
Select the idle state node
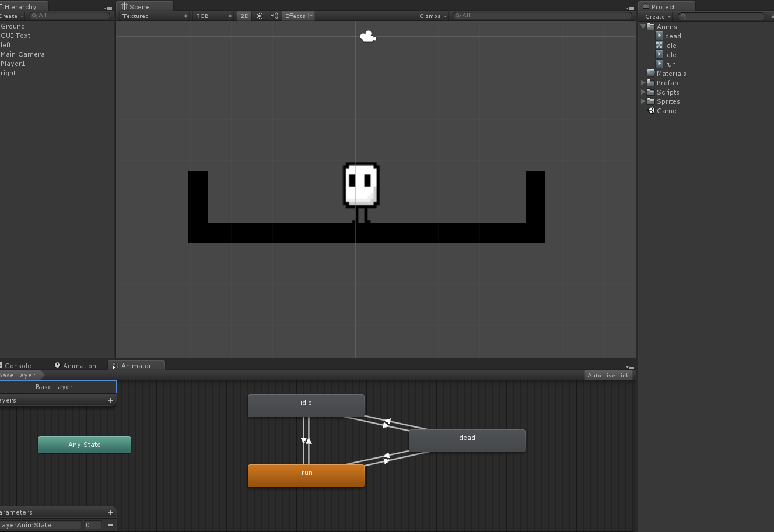[306, 405]
